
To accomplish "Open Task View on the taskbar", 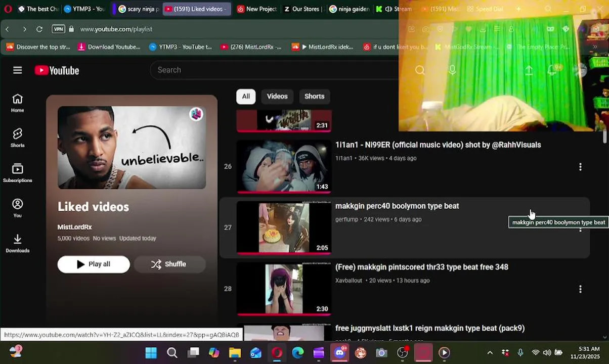I will coord(193,353).
